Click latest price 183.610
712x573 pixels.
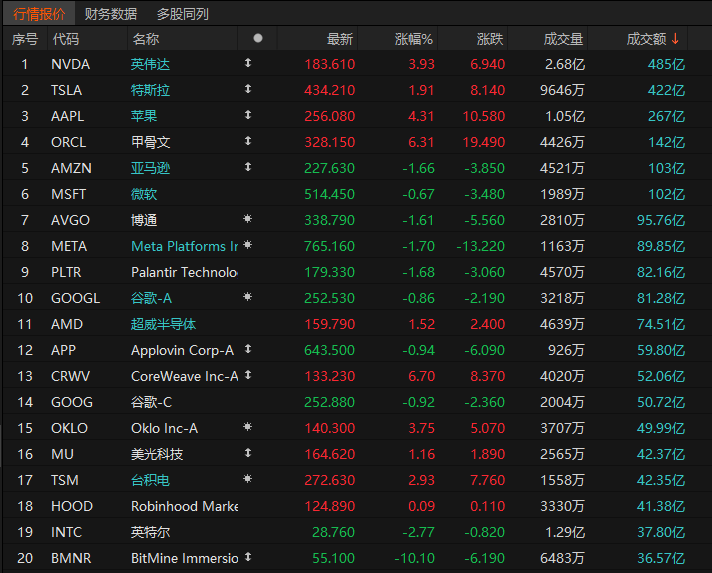coord(330,64)
